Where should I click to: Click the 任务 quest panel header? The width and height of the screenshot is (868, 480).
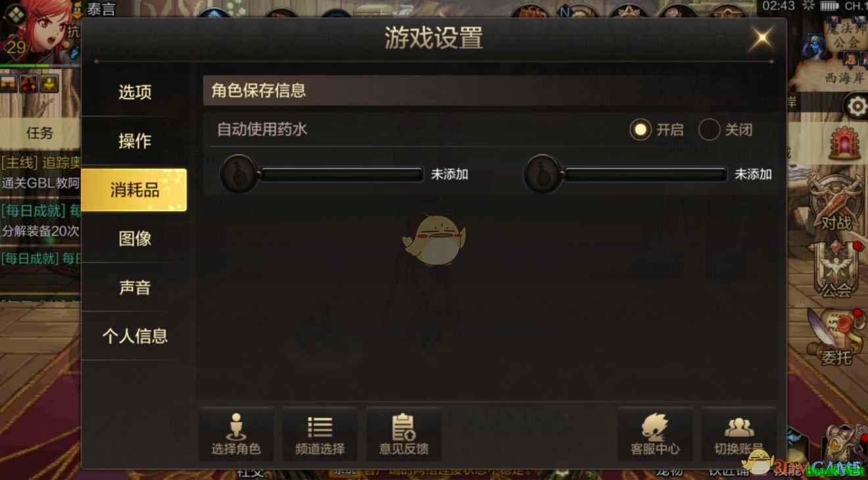click(39, 133)
